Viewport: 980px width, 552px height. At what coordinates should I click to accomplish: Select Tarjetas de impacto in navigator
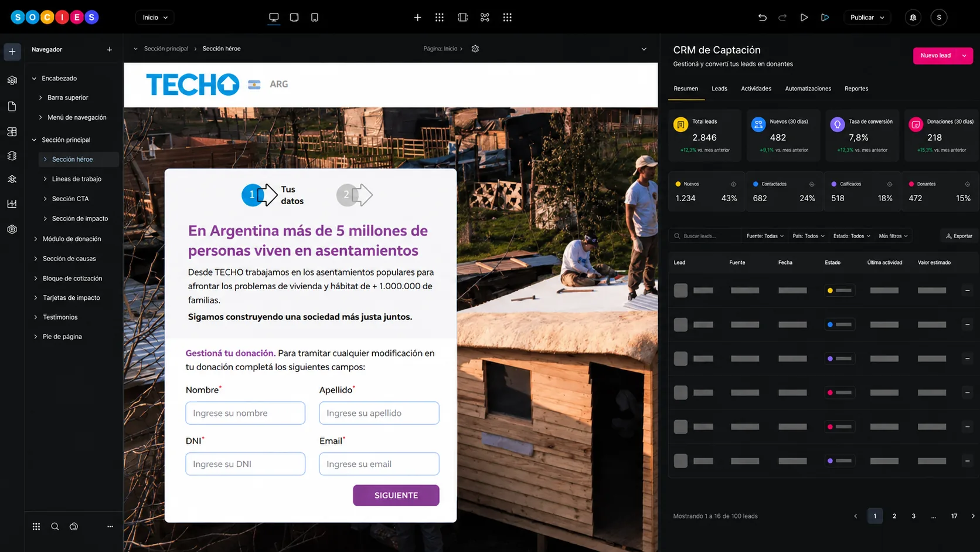72,298
